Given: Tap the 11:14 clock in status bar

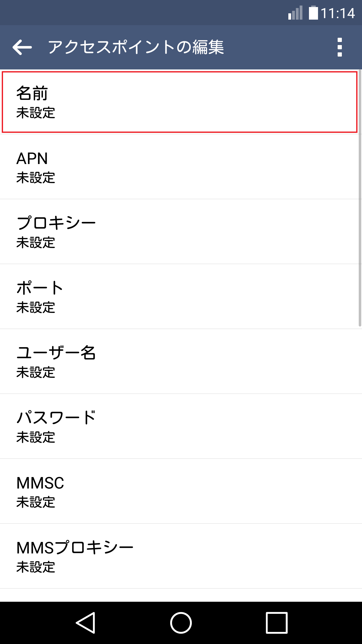Looking at the screenshot, I should coord(338,13).
